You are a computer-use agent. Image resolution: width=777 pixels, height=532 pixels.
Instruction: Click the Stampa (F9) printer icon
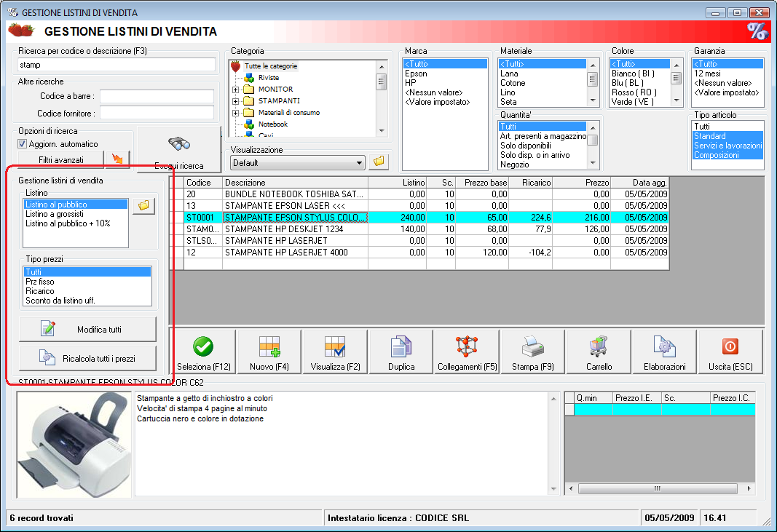click(533, 346)
